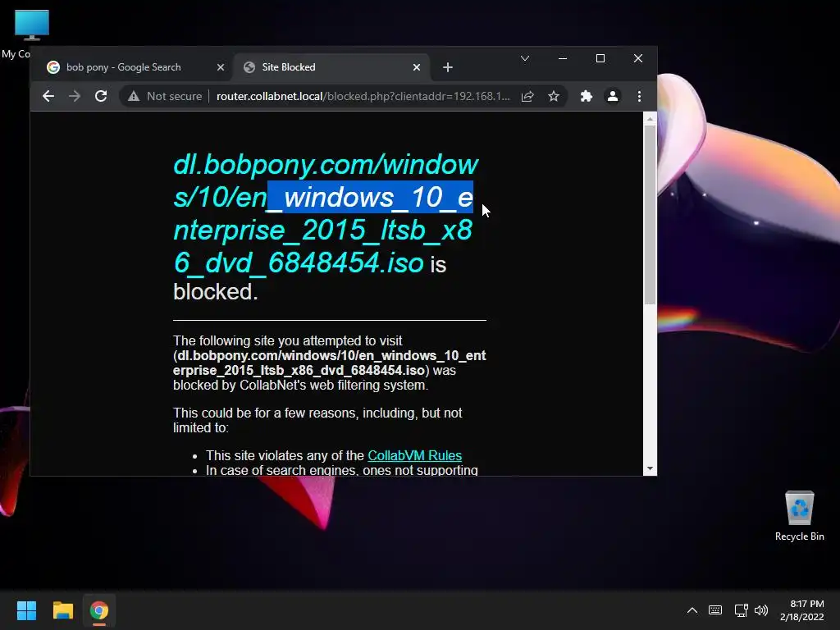This screenshot has height=630, width=840.
Task: Open File Explorer from the taskbar
Action: 62,610
